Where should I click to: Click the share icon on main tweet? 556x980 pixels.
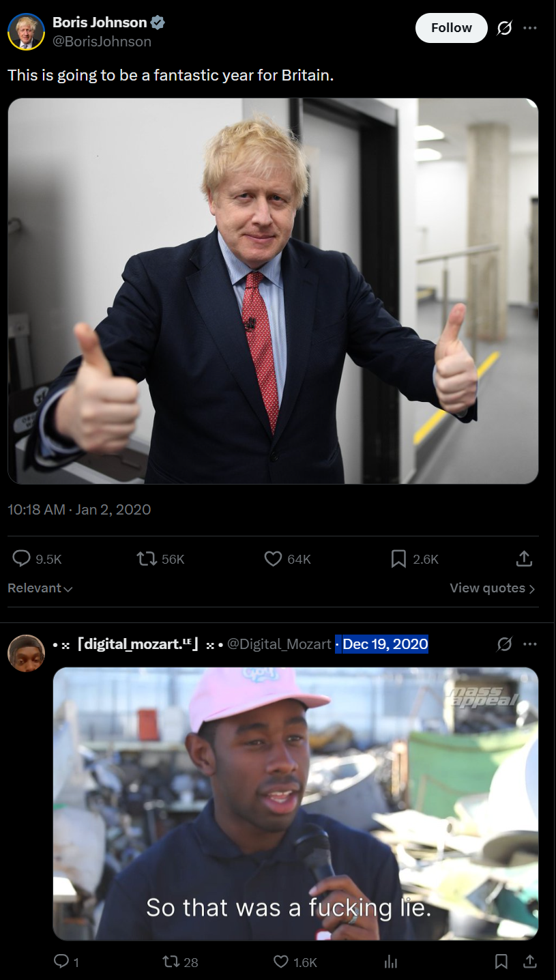(523, 559)
